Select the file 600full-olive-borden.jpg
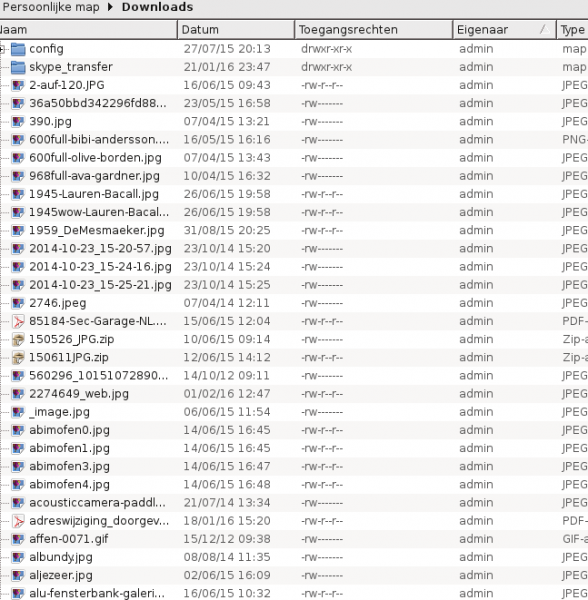This screenshot has height=600, width=588. [x=95, y=158]
